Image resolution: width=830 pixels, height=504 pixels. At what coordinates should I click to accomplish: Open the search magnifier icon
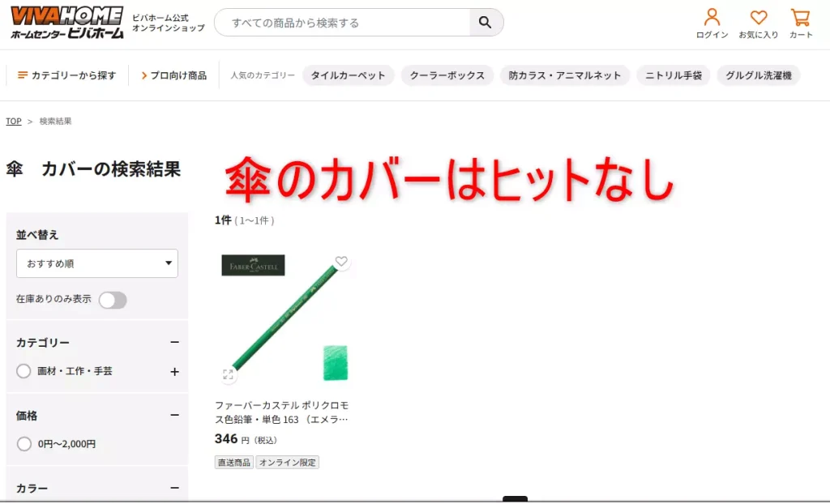pyautogui.click(x=486, y=23)
